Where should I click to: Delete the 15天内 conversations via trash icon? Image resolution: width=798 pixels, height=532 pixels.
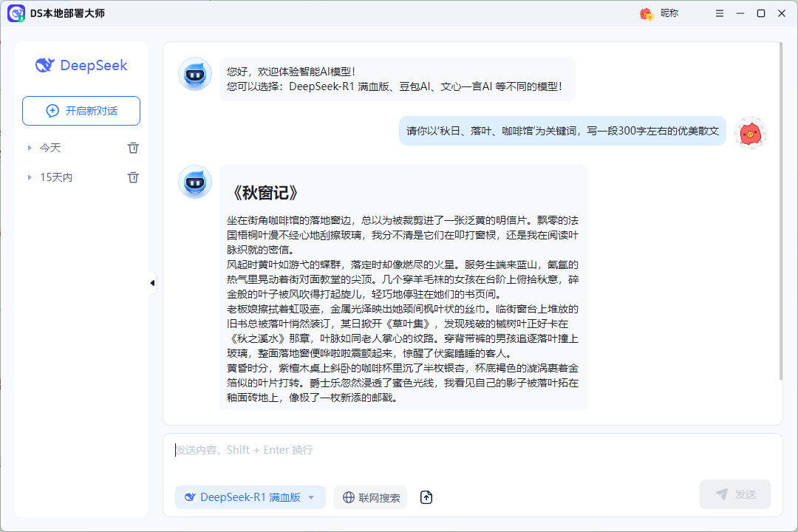[133, 177]
